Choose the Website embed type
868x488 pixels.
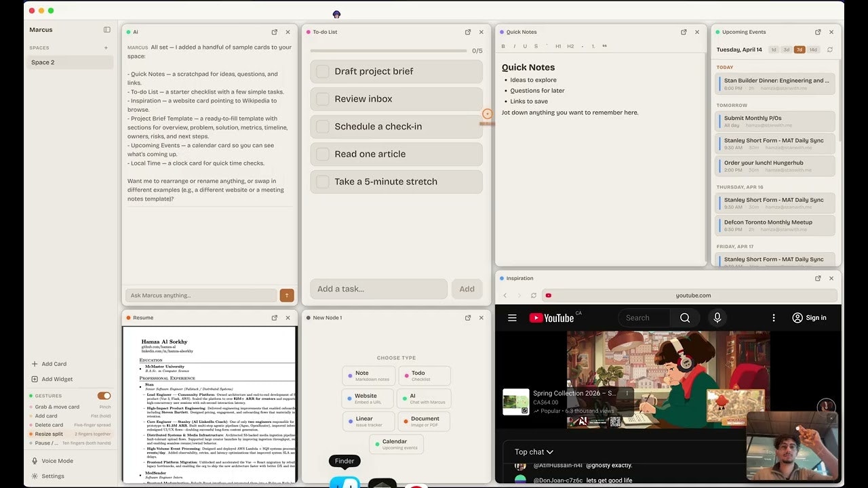368,399
